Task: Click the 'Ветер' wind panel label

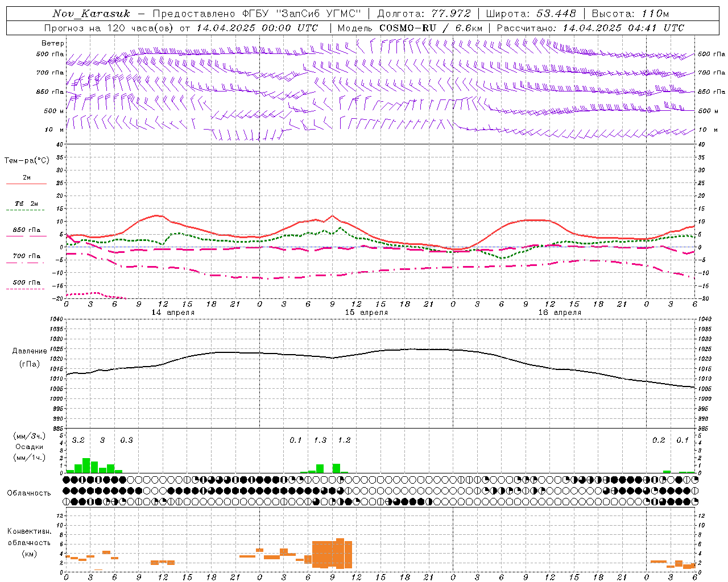Action: (53, 43)
